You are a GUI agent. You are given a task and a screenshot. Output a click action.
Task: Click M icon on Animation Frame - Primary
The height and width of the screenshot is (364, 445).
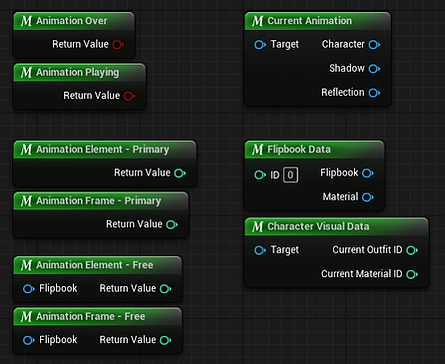[x=26, y=201]
